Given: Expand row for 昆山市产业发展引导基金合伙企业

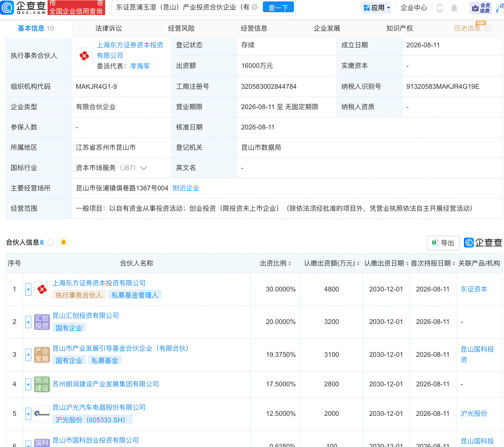Looking at the screenshot, I should [28, 355].
